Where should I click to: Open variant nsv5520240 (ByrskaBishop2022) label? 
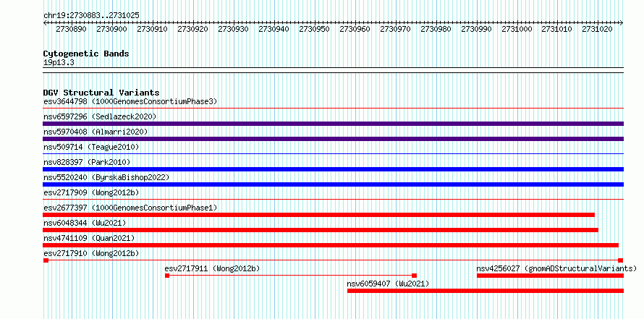(106, 177)
